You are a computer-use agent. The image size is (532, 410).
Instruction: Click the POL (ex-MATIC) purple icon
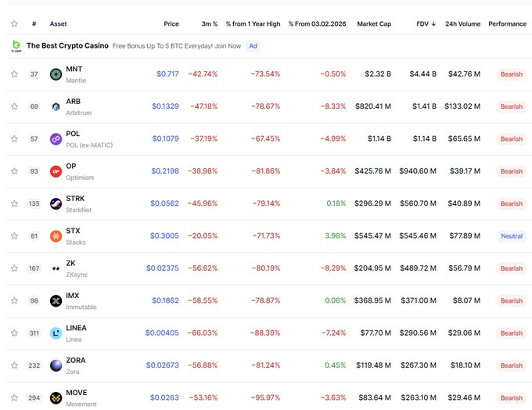[56, 139]
